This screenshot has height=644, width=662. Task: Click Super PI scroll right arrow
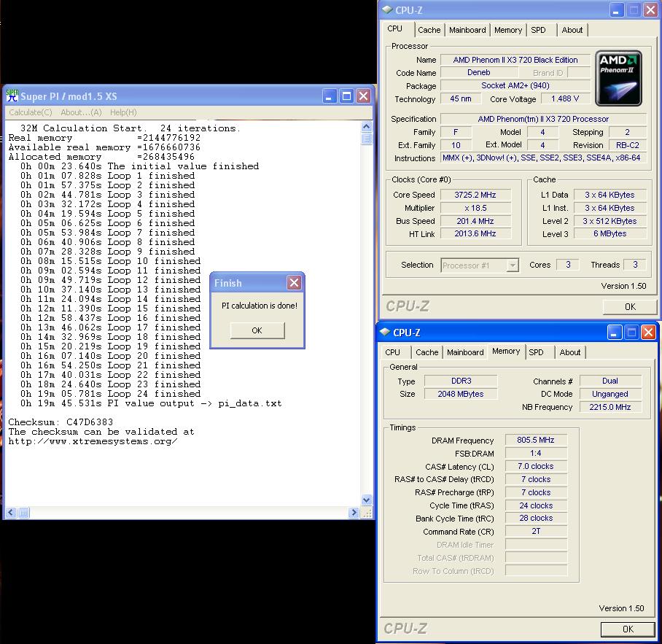click(354, 513)
